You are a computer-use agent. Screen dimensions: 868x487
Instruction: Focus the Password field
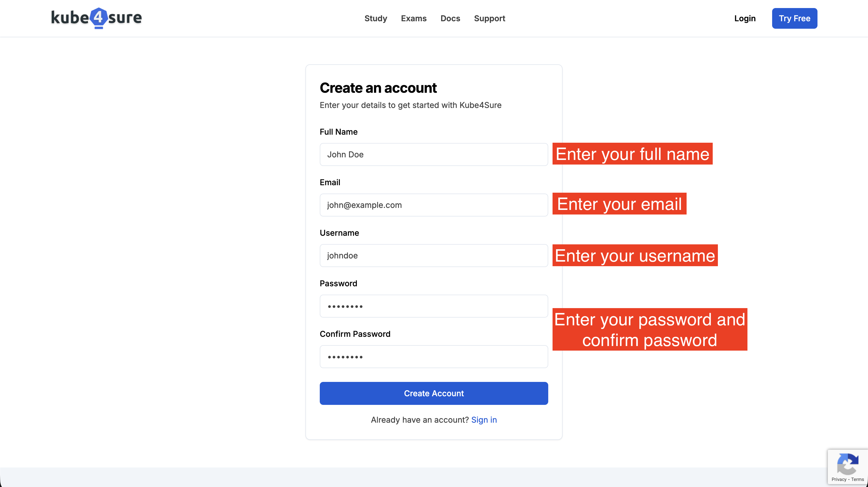(434, 306)
